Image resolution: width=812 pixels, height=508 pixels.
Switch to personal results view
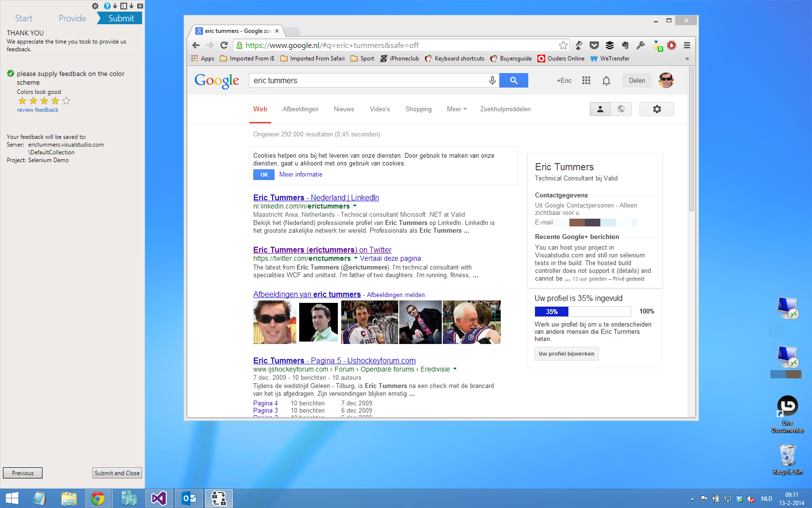tap(600, 109)
